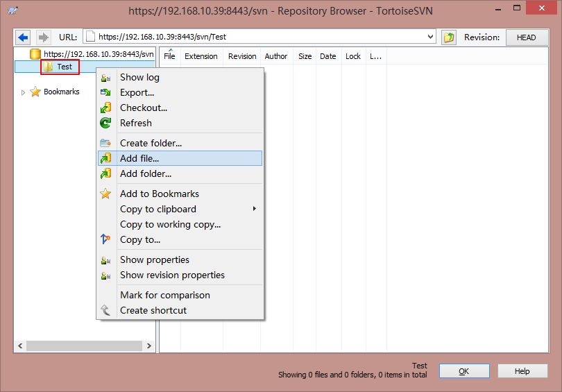The width and height of the screenshot is (562, 392).
Task: Click the Bookmarks star icon
Action: coord(35,92)
